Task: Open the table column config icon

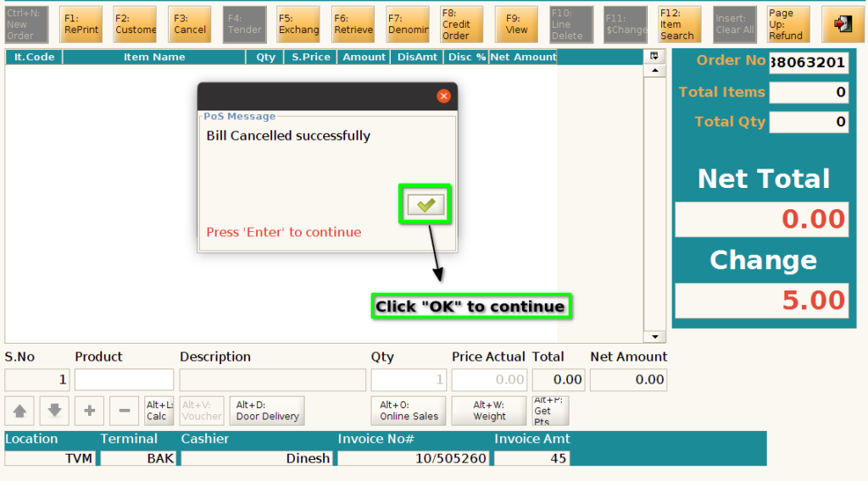Action: coord(654,56)
